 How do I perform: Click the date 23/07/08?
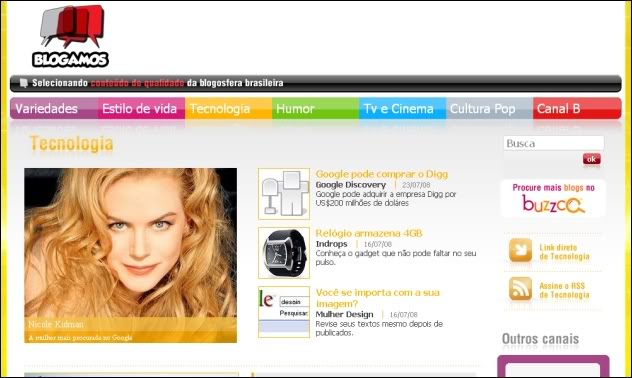coord(416,185)
